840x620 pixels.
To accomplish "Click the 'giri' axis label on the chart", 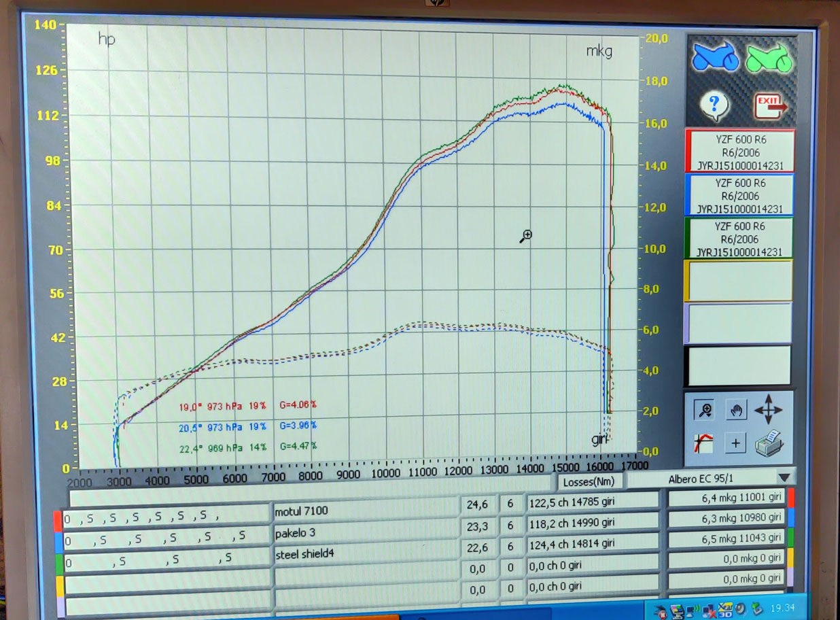I will 599,439.
